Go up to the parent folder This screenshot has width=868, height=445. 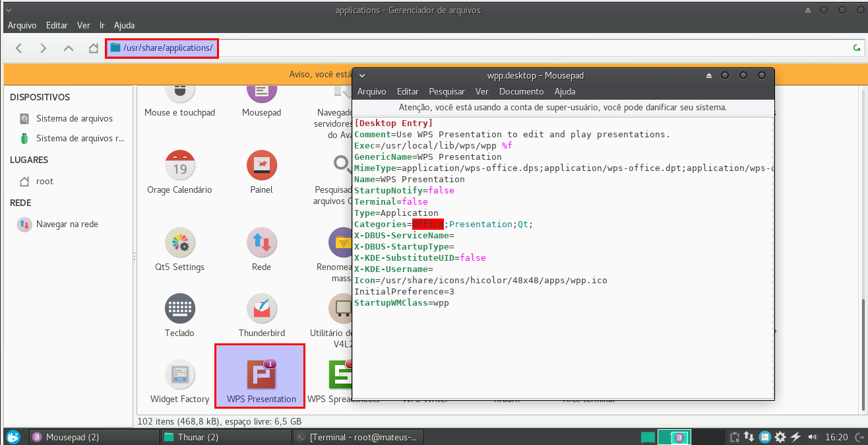point(69,48)
